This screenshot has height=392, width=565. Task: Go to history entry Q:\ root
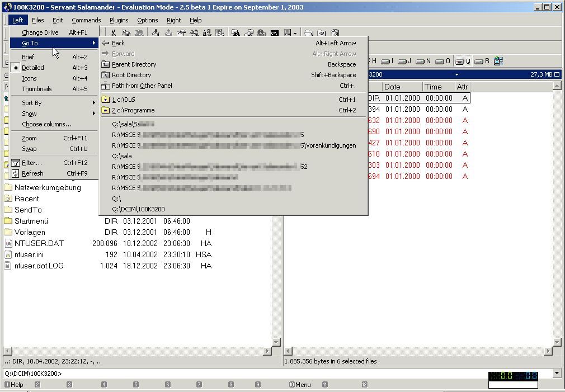tap(233, 199)
